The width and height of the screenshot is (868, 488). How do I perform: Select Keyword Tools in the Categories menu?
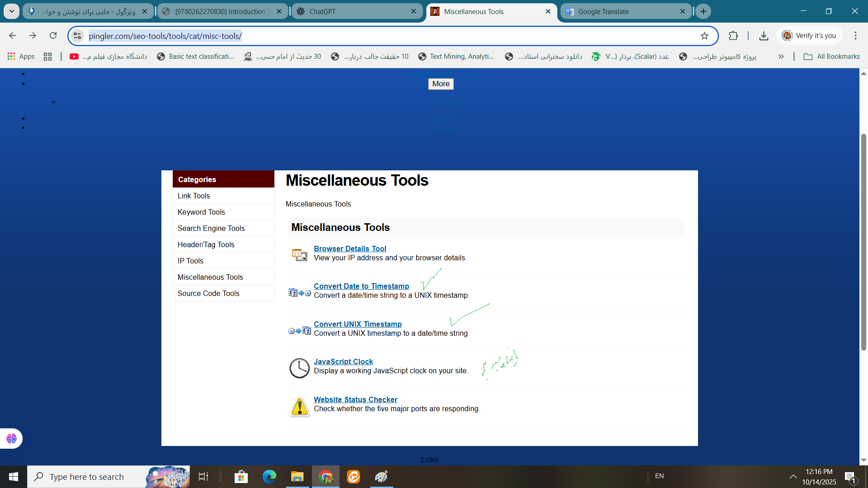tap(201, 212)
